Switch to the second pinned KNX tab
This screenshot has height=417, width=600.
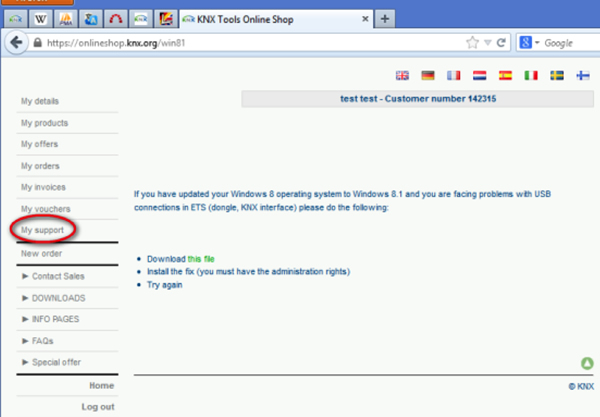(140, 19)
